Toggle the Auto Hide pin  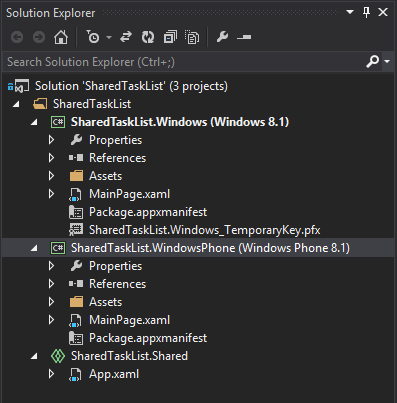[366, 13]
